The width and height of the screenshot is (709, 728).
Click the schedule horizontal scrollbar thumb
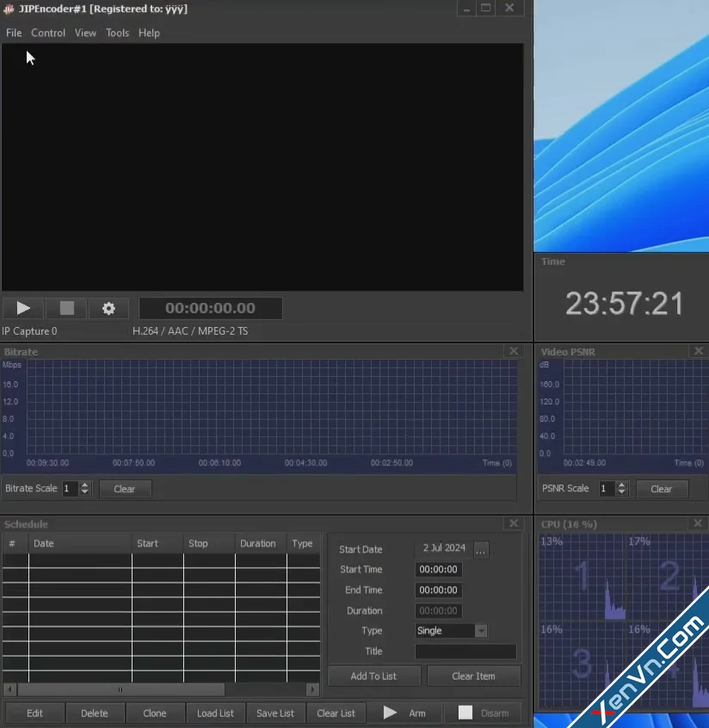(x=120, y=689)
